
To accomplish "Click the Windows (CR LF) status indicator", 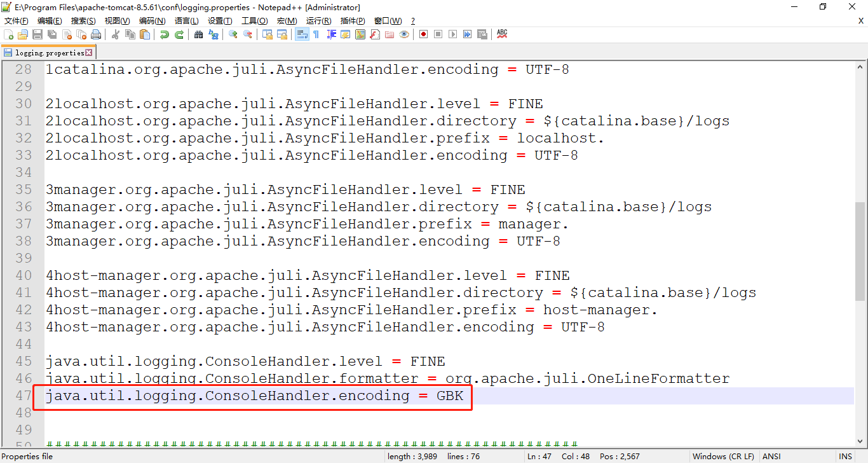I will pyautogui.click(x=723, y=456).
